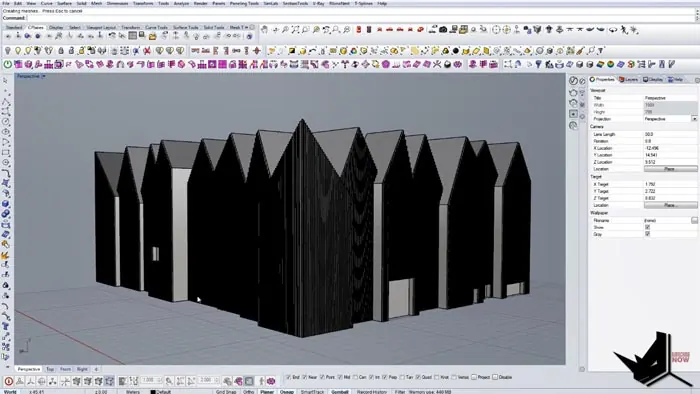Click the camera location Place button
The height and width of the screenshot is (394, 700).
pyautogui.click(x=670, y=169)
